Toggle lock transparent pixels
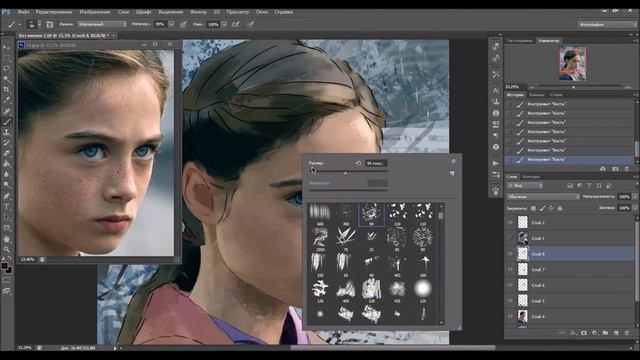Image resolution: width=640 pixels, height=360 pixels. [x=533, y=208]
